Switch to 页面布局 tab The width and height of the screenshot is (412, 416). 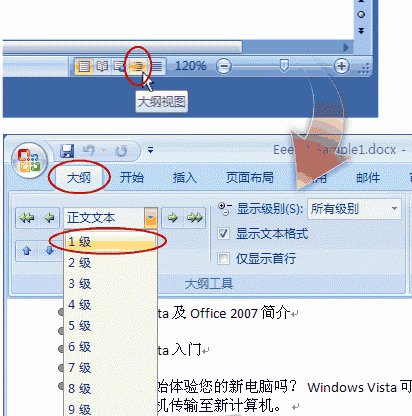(250, 177)
